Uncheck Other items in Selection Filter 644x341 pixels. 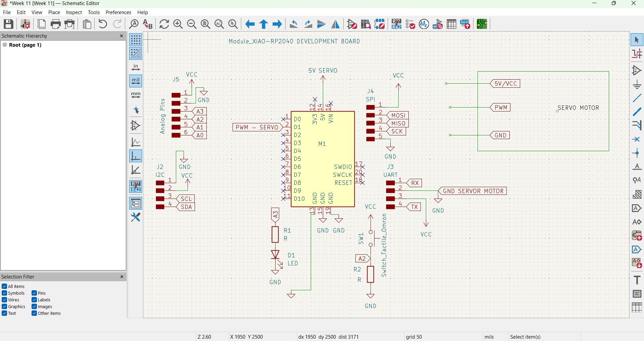34,313
